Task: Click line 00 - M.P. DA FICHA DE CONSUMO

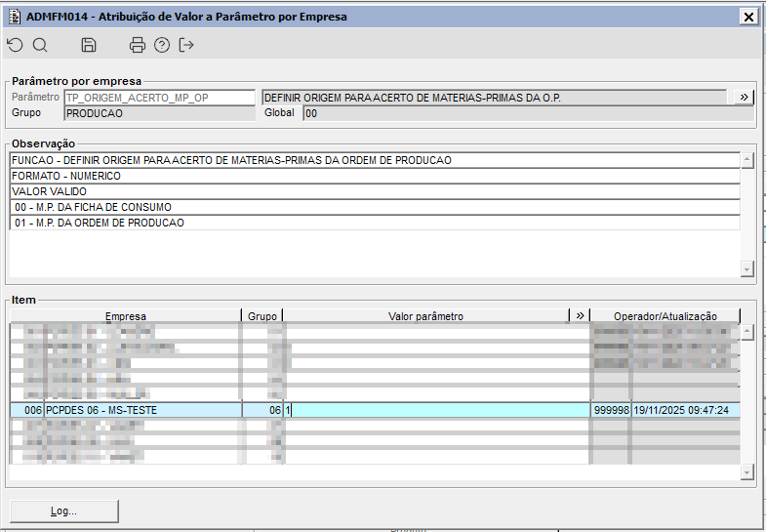Action: point(375,207)
